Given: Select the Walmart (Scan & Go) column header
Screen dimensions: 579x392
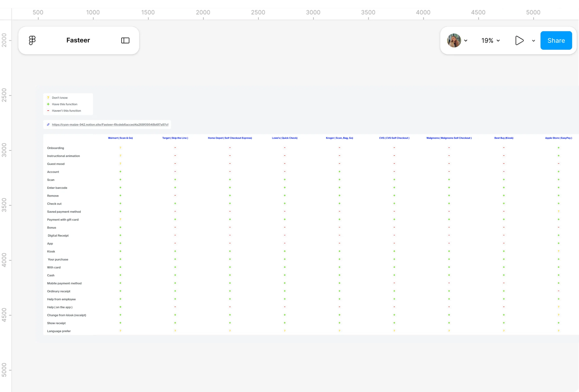Looking at the screenshot, I should point(120,138).
